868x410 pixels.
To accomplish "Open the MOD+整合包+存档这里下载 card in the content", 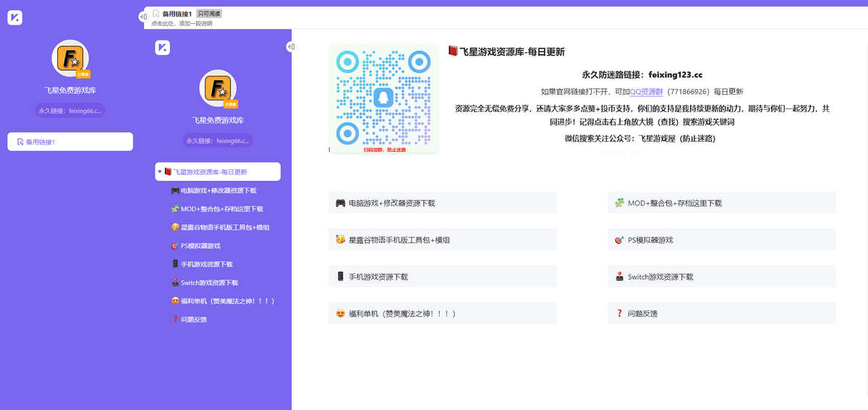I will 722,203.
